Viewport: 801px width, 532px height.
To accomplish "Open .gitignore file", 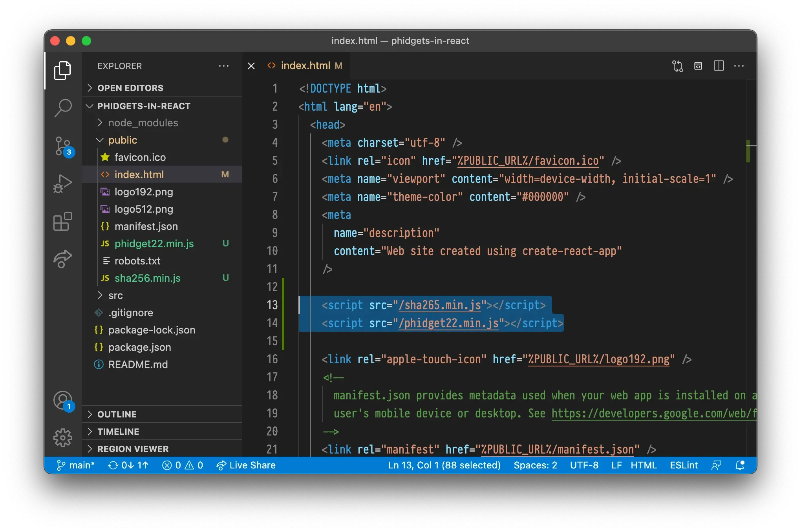I will coord(162,313).
